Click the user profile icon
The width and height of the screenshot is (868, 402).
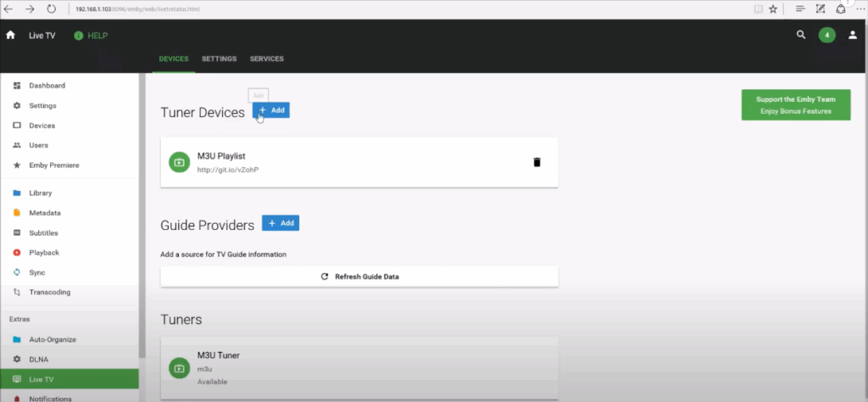[x=853, y=36]
